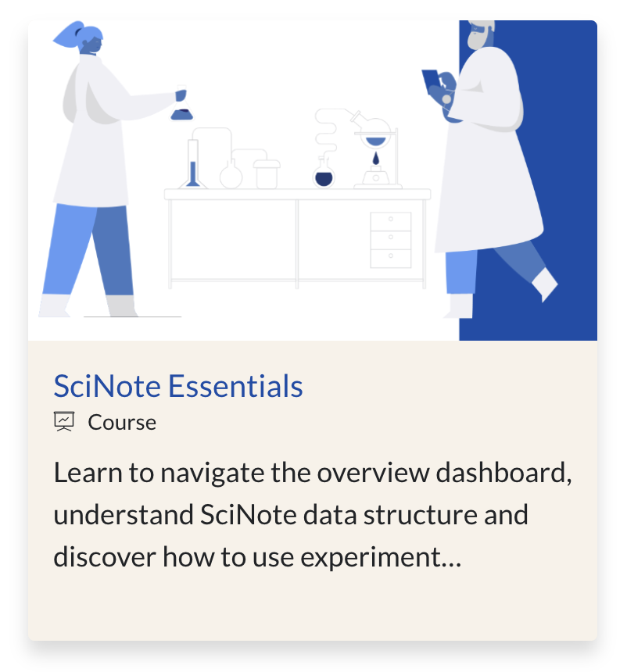Click the flask held by the woman

click(x=182, y=105)
